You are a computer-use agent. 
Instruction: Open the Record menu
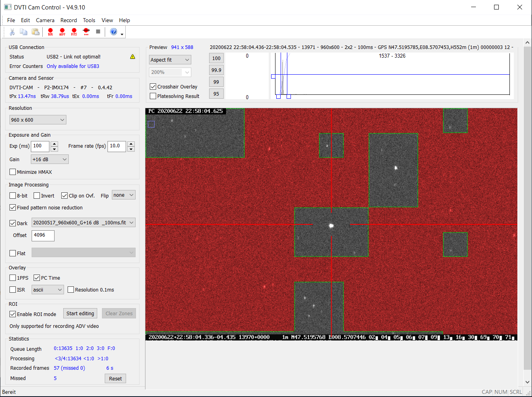click(68, 20)
